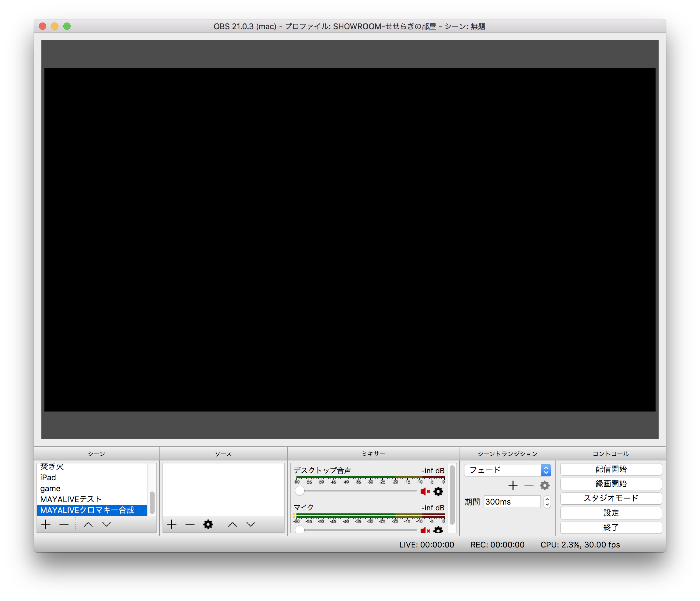This screenshot has height=601, width=700.
Task: Select the MAYALIVEテスト scene
Action: 92,499
